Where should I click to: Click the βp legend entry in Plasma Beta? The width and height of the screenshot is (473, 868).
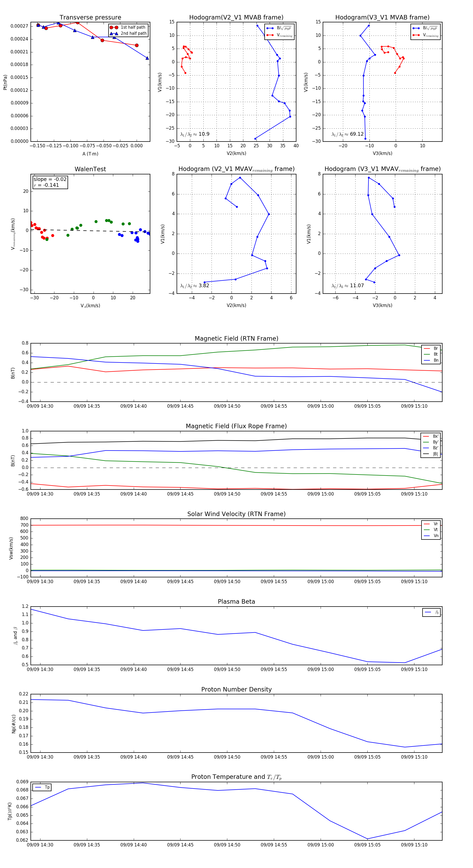pos(431,612)
